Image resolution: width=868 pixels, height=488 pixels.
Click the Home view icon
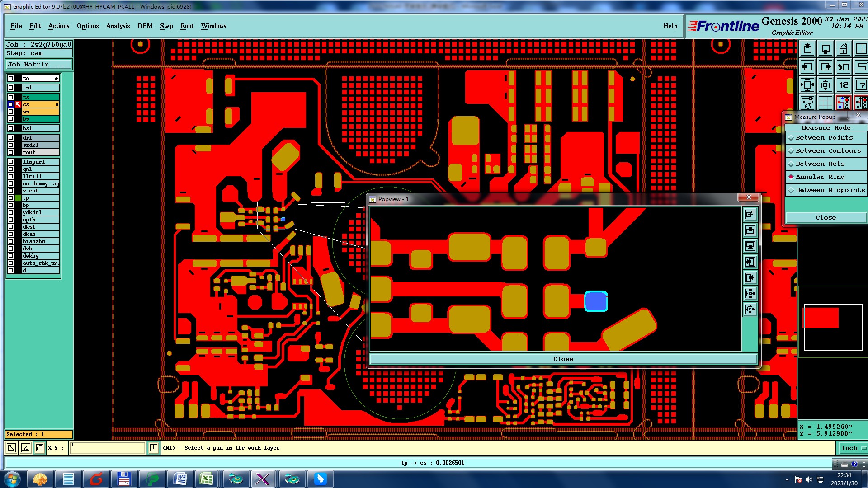point(843,49)
